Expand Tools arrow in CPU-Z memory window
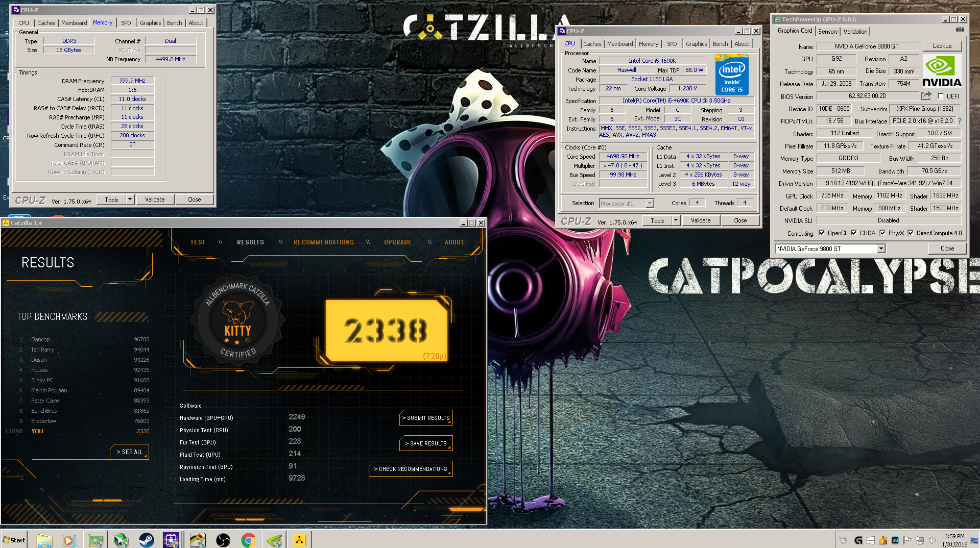 tap(130, 200)
